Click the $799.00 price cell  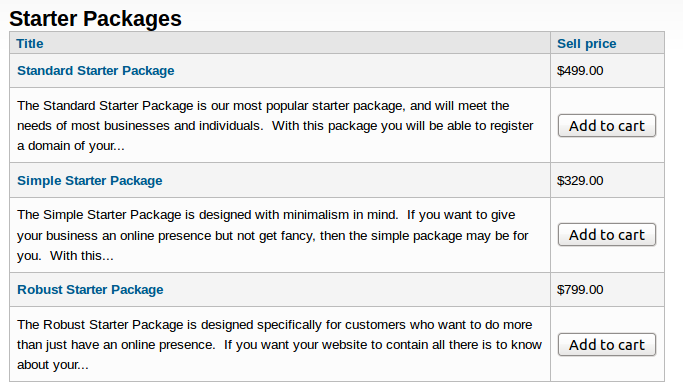coord(580,290)
